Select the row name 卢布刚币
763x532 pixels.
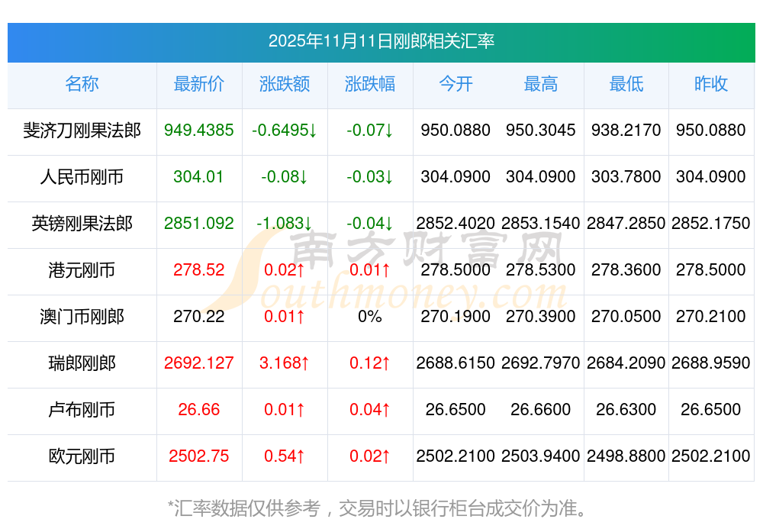[82, 410]
